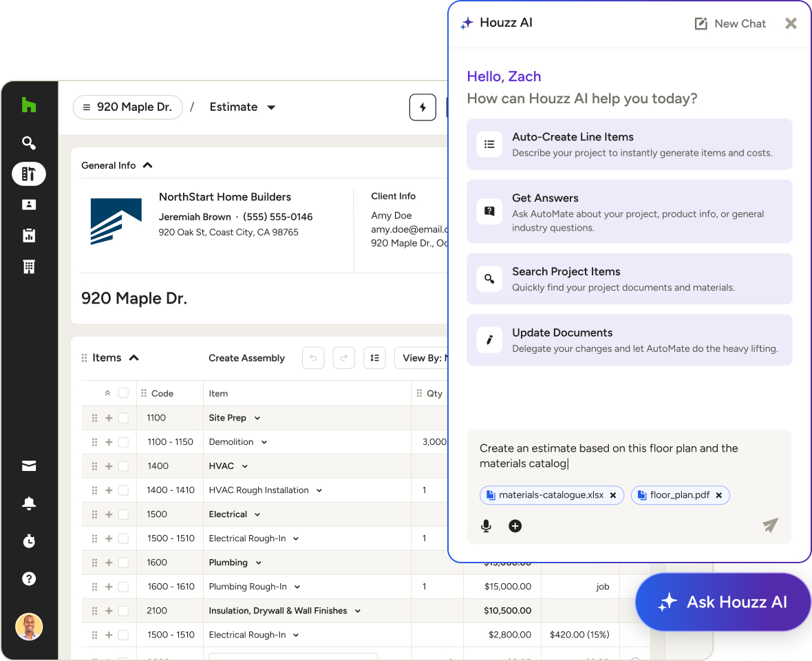Send the message with paper plane icon
Viewport: 812px width, 661px height.
770,525
